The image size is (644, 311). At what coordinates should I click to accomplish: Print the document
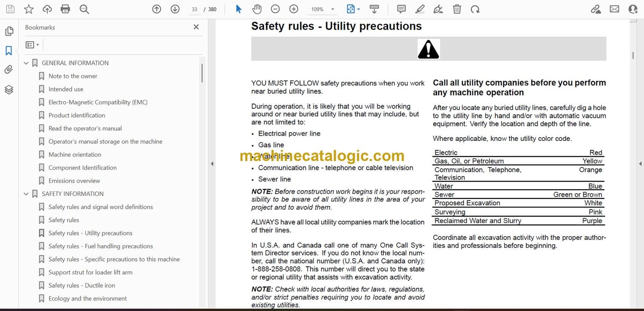(65, 9)
